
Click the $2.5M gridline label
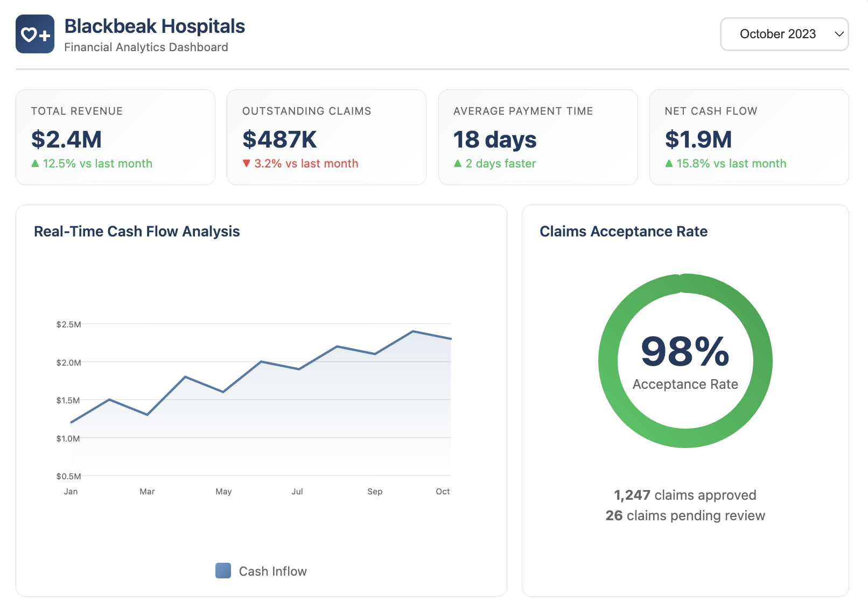point(68,324)
